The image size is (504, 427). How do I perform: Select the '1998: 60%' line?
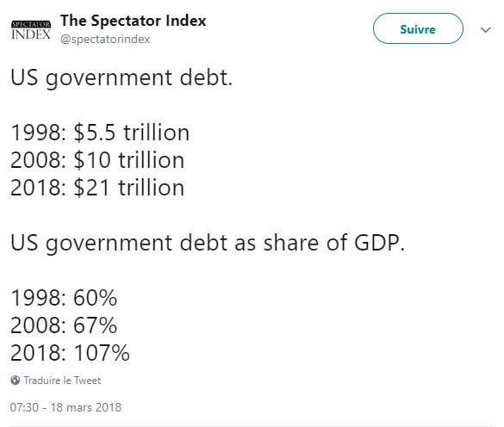[x=64, y=298]
